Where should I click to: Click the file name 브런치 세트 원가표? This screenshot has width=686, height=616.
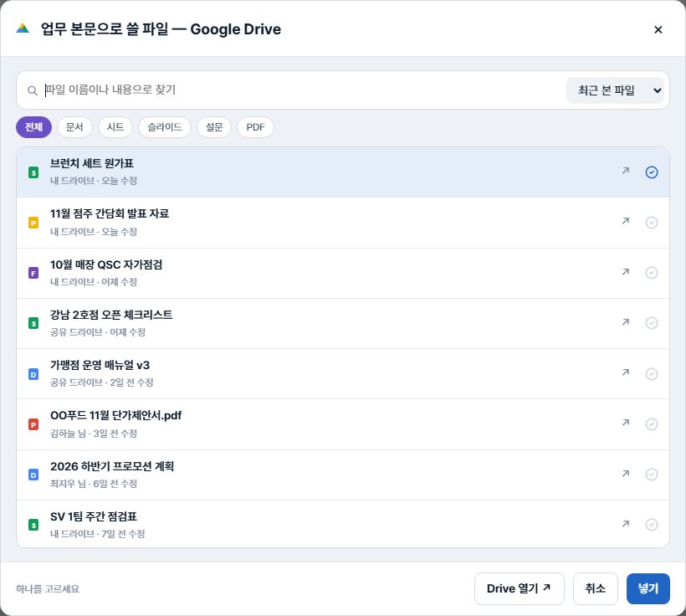tap(92, 163)
